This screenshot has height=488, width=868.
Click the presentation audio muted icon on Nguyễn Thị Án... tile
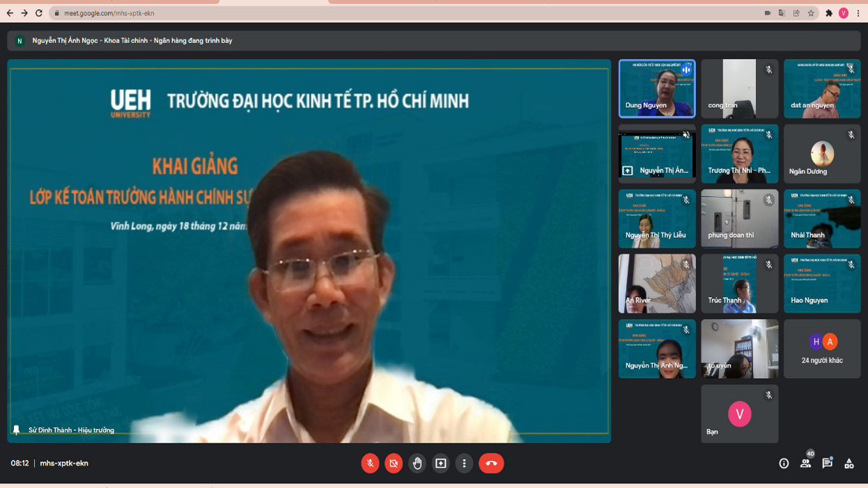pos(686,135)
